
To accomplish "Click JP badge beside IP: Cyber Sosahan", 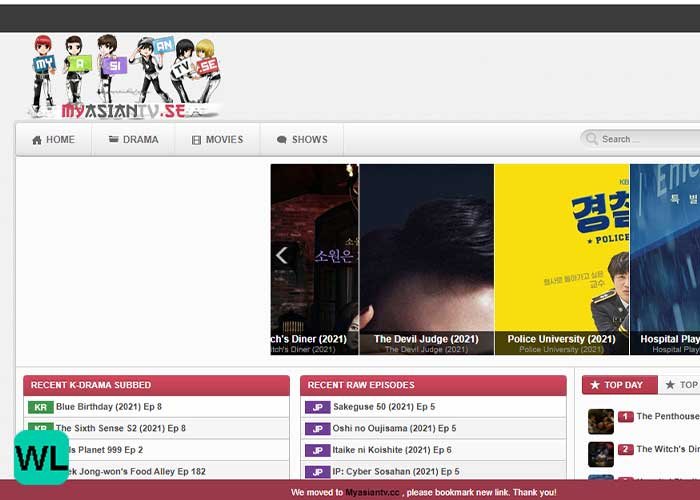I will coord(317,471).
